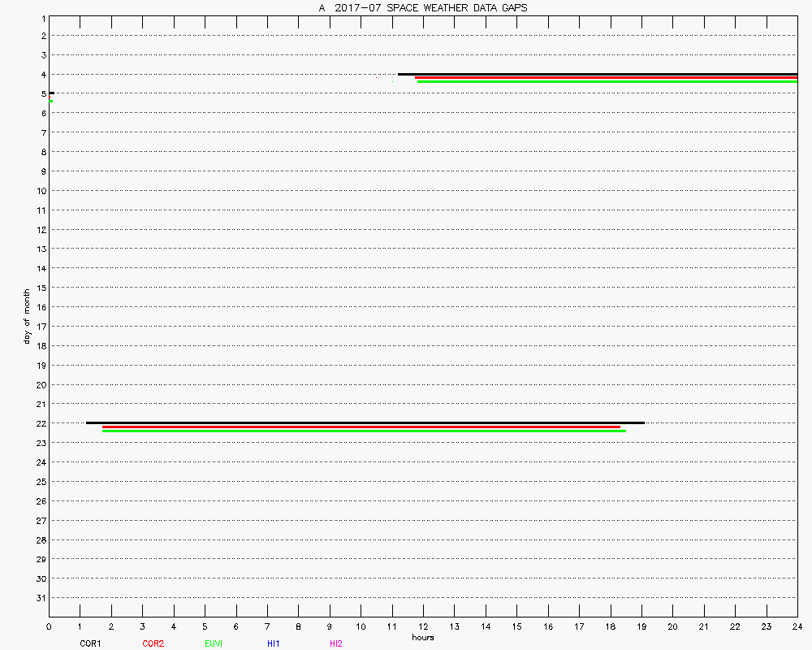Click the day 15 label on y-axis
The width and height of the screenshot is (812, 650).
click(42, 288)
